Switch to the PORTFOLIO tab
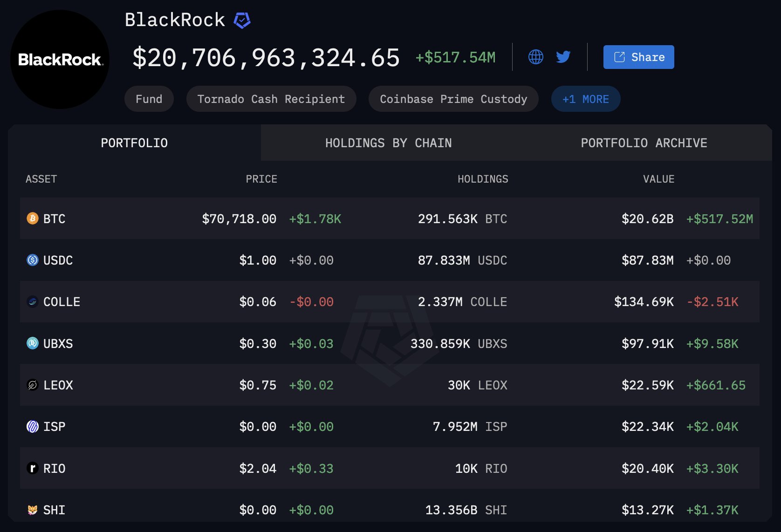This screenshot has height=532, width=781. [x=134, y=143]
